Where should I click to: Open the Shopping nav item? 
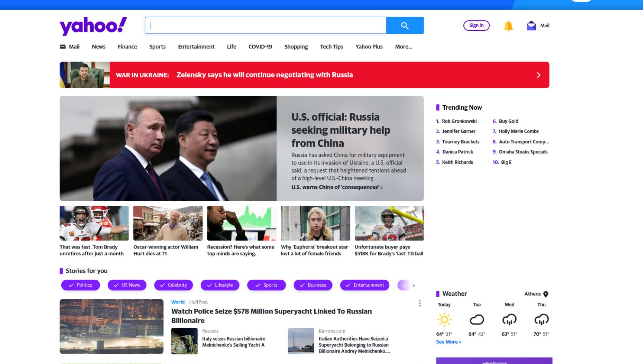click(296, 47)
